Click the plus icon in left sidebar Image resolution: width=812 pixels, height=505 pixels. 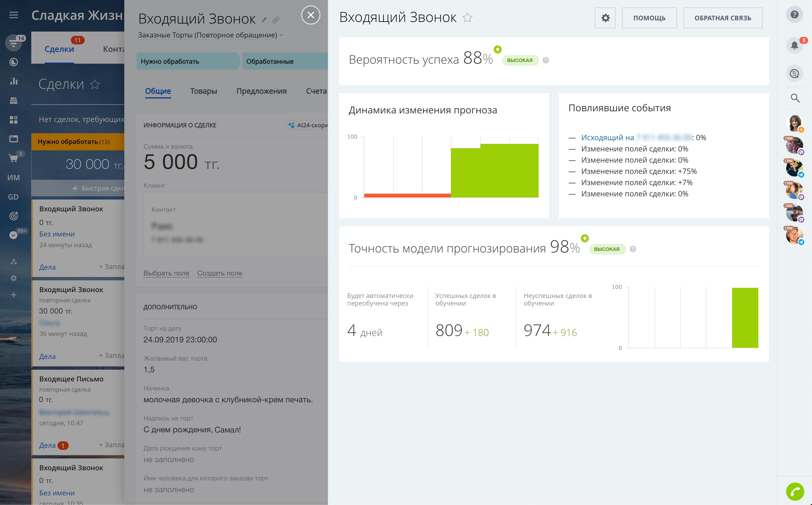[x=13, y=295]
